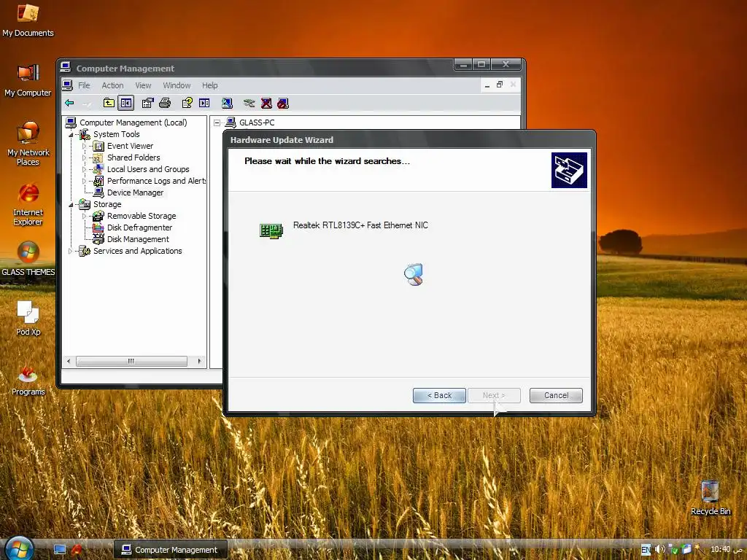
Task: Click the volume speaker tray icon
Action: coord(659,550)
